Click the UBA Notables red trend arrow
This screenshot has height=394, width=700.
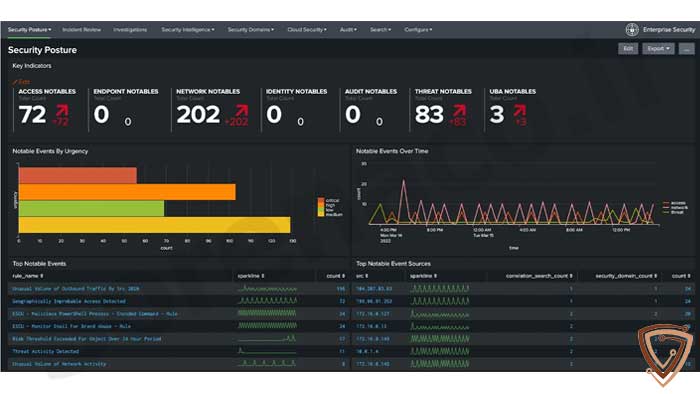point(520,110)
